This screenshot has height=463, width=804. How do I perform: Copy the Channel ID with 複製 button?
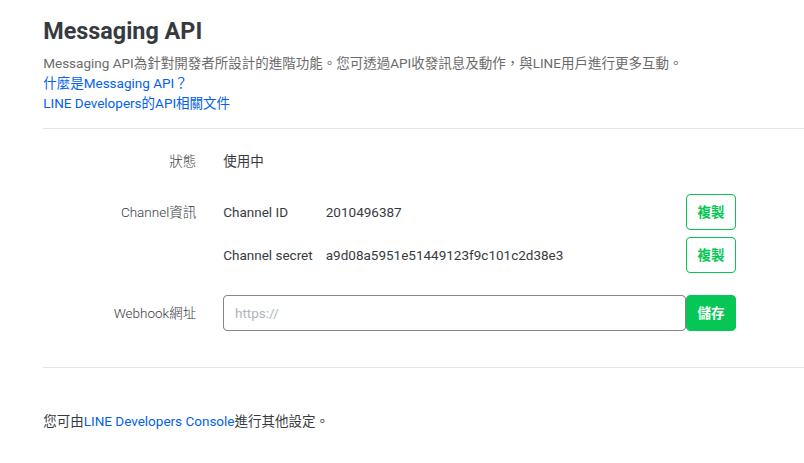click(711, 212)
